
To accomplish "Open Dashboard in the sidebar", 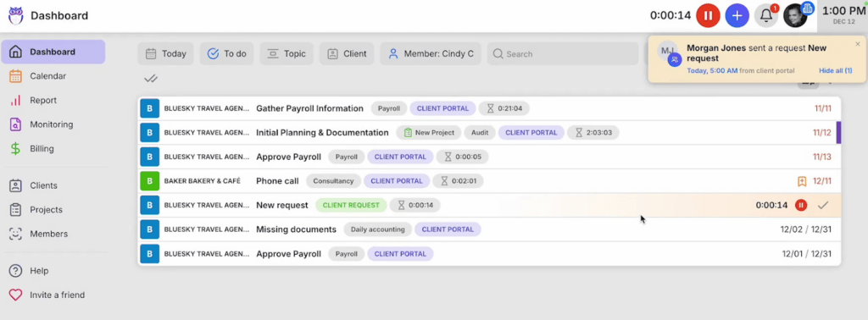I will [53, 52].
